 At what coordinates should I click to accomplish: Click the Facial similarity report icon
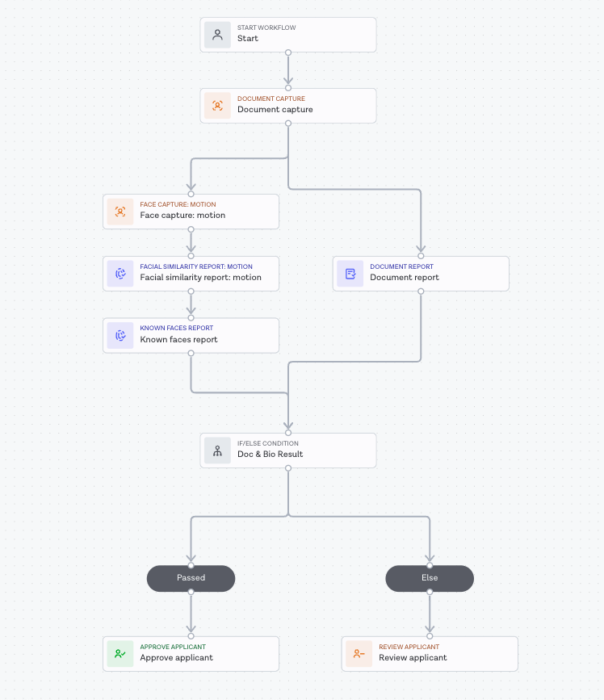click(x=120, y=274)
